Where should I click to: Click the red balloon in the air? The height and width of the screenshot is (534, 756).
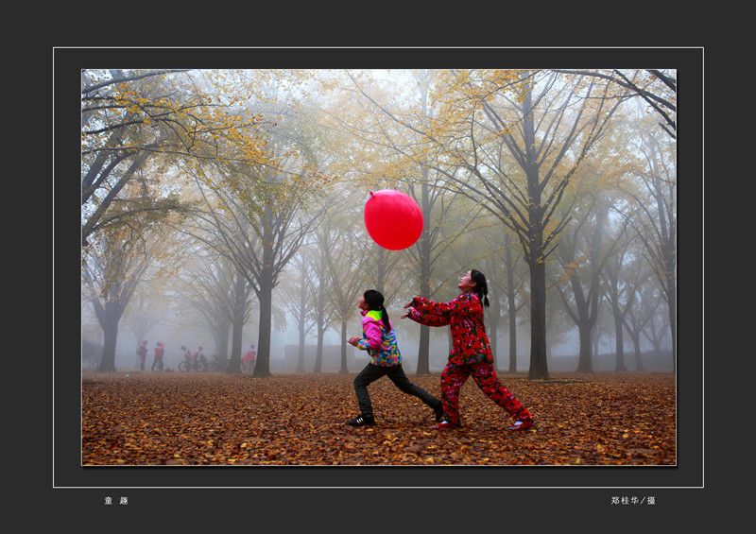click(393, 219)
